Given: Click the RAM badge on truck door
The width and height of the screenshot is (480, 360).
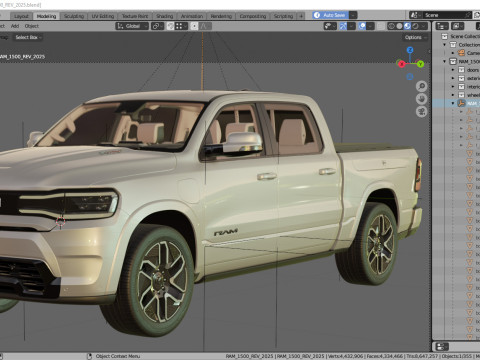Looking at the screenshot, I should pos(226,232).
